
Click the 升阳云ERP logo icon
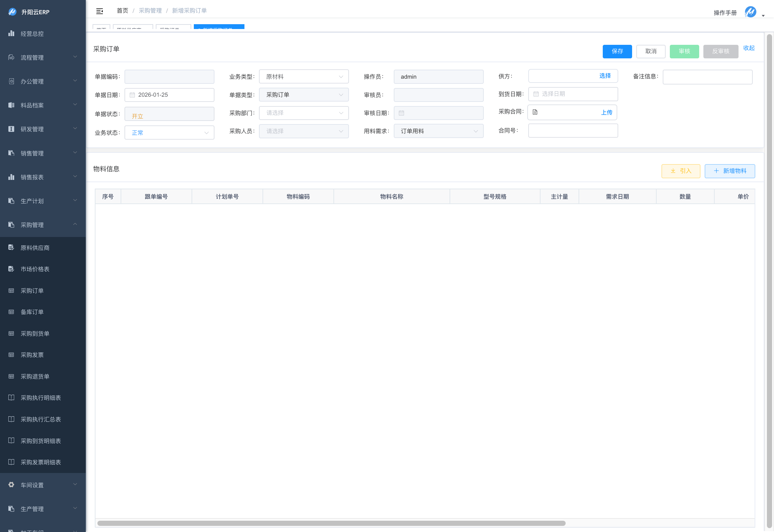[12, 12]
